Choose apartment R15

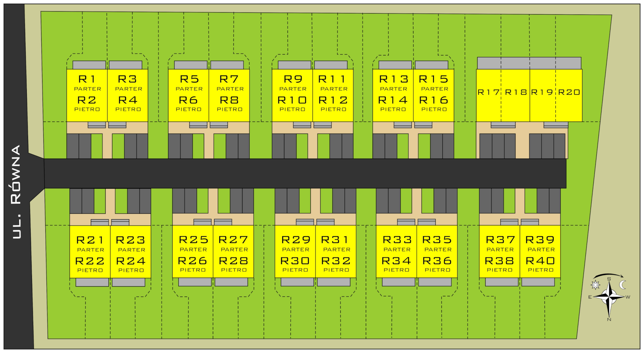point(434,79)
